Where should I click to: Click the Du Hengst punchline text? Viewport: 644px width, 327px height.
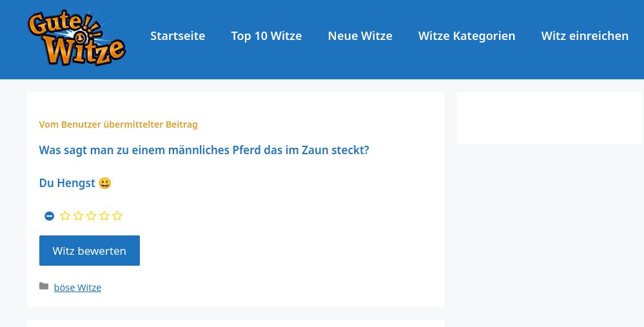pos(67,183)
